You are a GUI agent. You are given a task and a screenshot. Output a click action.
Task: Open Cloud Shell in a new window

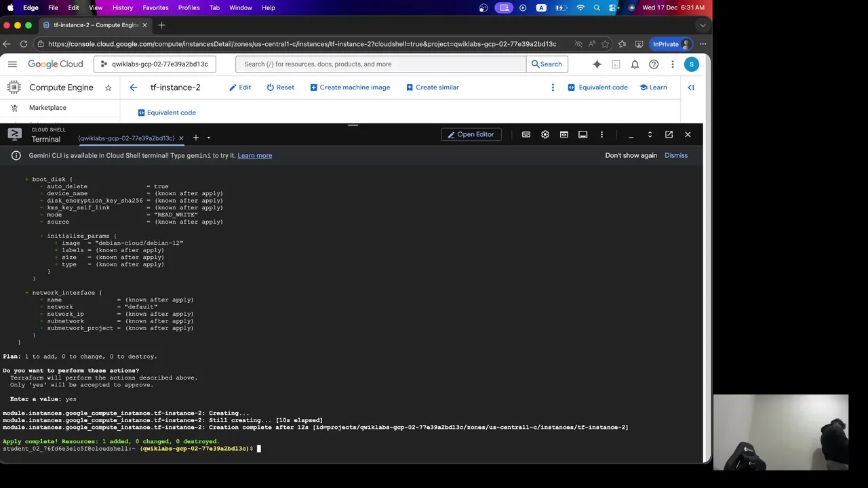pos(669,134)
